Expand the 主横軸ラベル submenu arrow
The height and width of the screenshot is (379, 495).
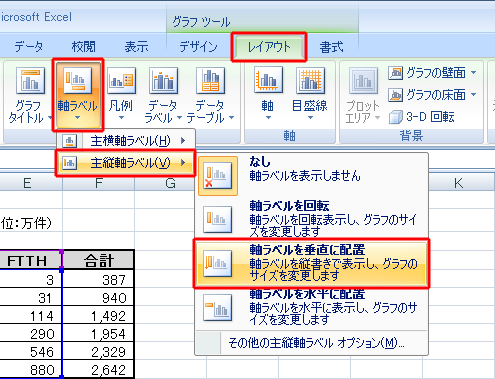click(x=183, y=141)
